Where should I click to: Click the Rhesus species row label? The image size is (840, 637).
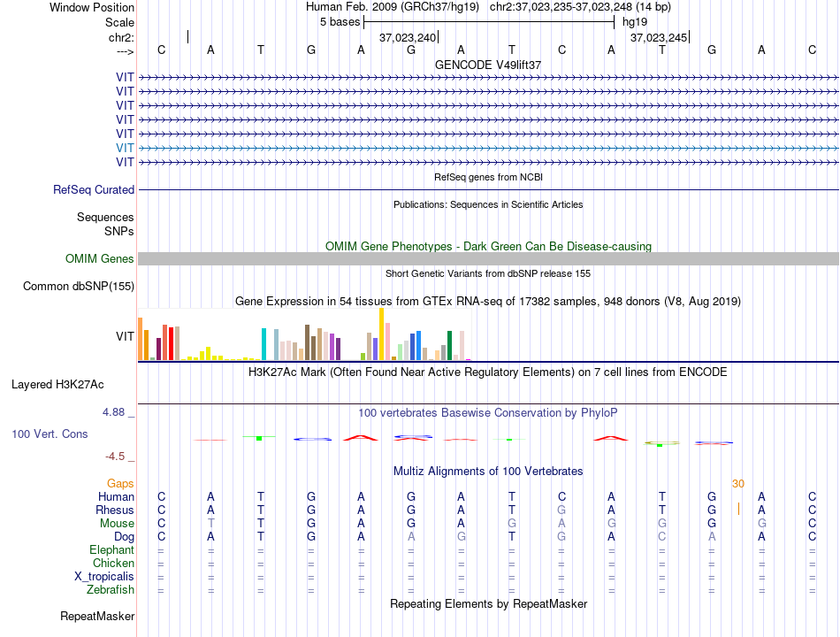pyautogui.click(x=115, y=510)
